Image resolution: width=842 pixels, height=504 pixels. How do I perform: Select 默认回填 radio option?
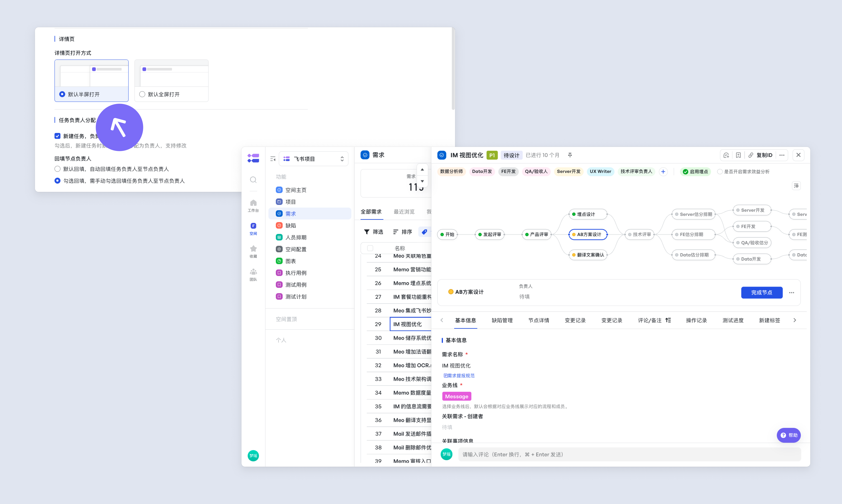point(57,169)
